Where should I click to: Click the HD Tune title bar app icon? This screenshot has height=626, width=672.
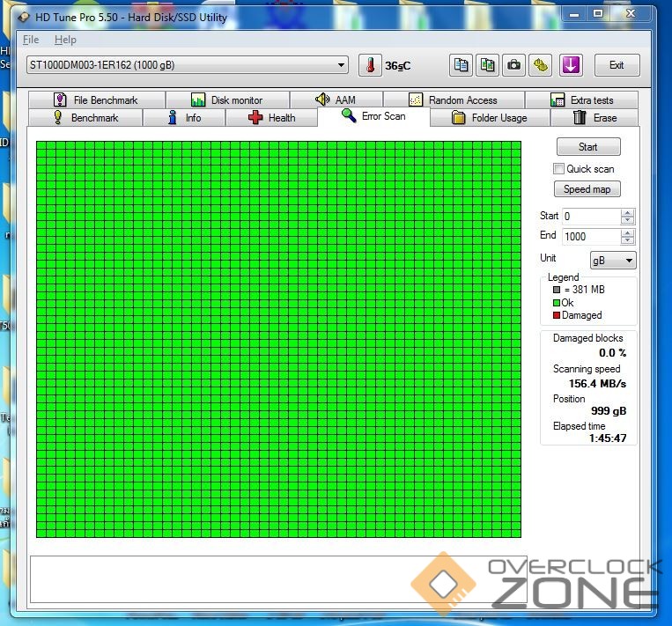[24, 17]
